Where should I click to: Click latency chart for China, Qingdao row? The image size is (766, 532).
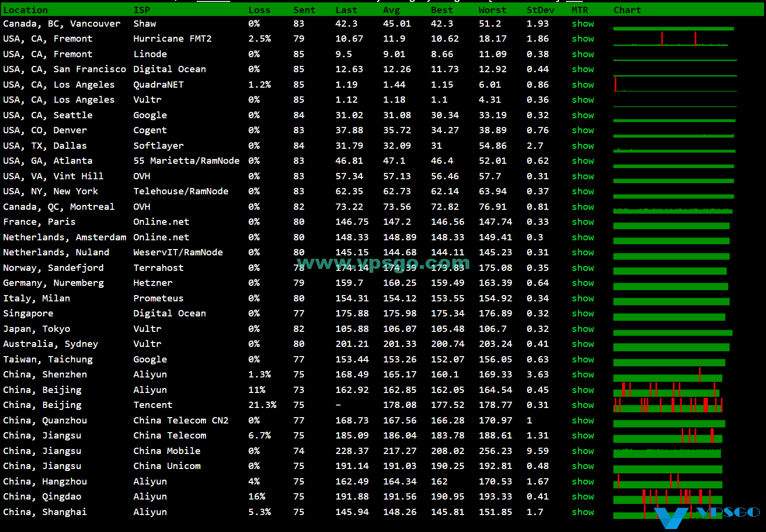(668, 497)
